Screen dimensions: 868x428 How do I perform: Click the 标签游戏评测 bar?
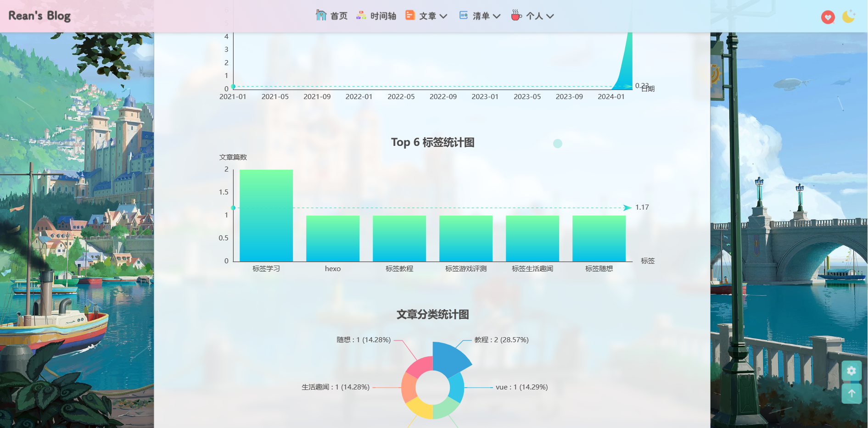tap(466, 239)
